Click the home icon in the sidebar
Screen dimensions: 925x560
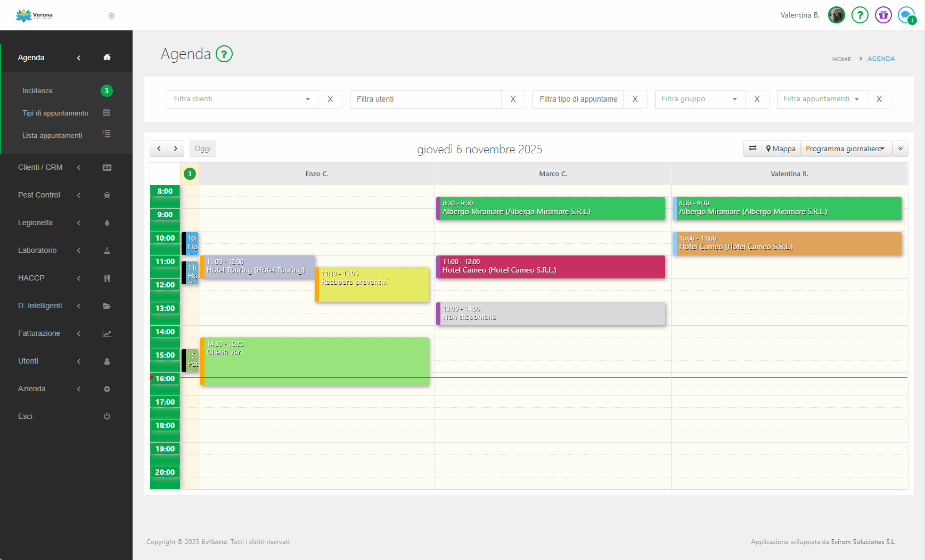click(107, 57)
